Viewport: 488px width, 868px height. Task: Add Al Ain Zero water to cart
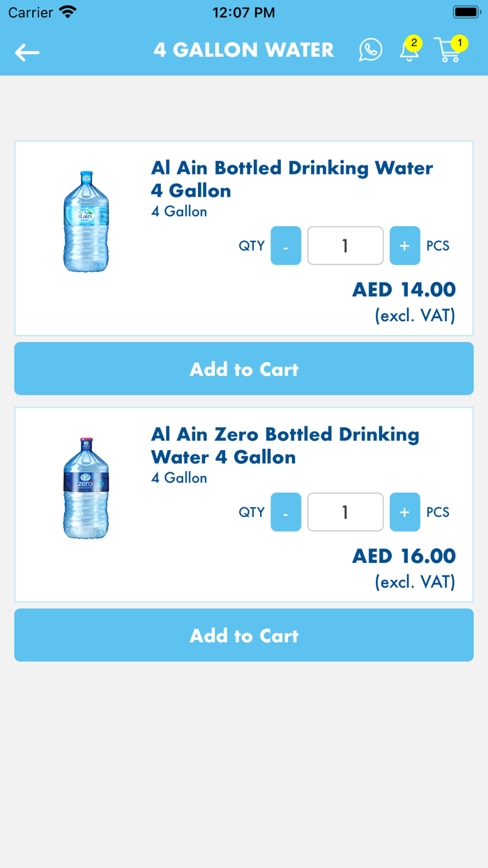pyautogui.click(x=244, y=635)
